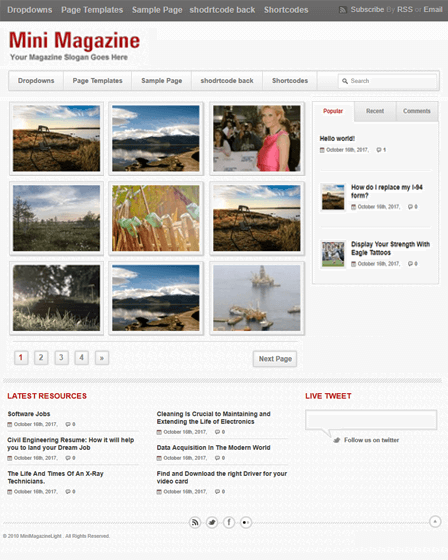The width and height of the screenshot is (448, 560).
Task: Expand Page Templates in the main navigation
Action: tap(98, 81)
